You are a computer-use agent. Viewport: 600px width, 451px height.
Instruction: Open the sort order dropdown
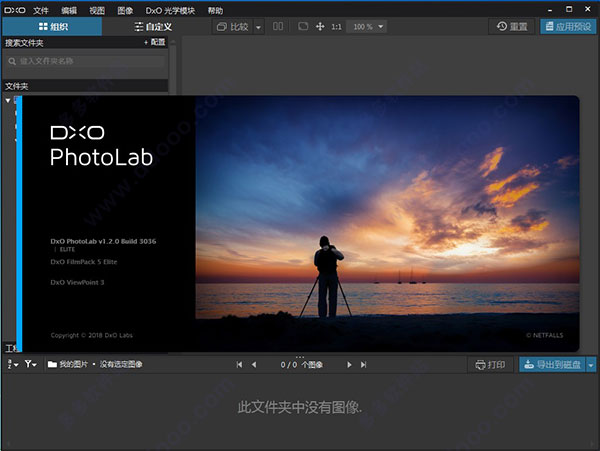pyautogui.click(x=12, y=364)
